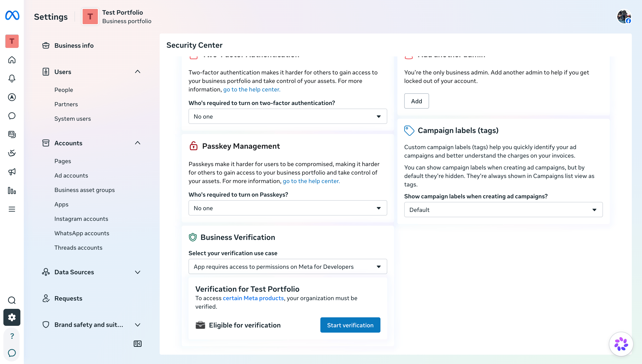The image size is (642, 364).
Task: Open two-factor authentication requirement dropdown
Action: pos(288,116)
